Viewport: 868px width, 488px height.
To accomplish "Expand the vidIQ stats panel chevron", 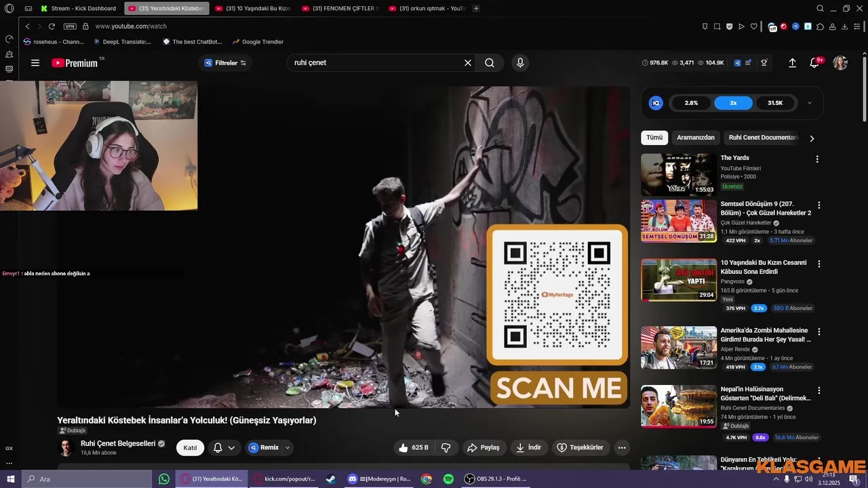I will coord(809,103).
